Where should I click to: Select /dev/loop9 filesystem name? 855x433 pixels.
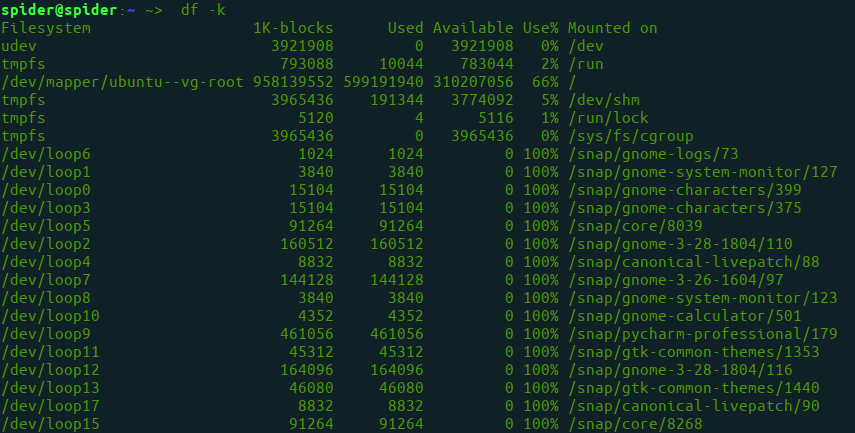[x=46, y=334]
